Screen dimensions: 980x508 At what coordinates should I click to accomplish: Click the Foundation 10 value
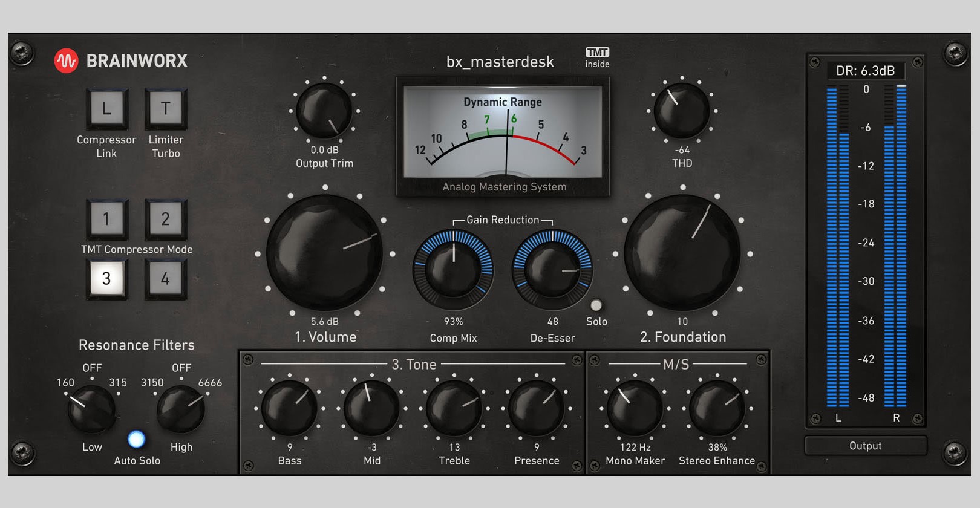coord(682,322)
